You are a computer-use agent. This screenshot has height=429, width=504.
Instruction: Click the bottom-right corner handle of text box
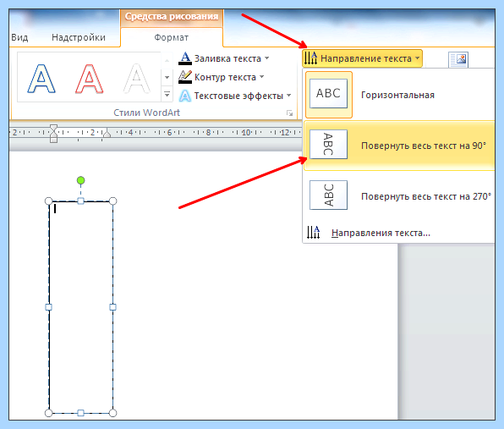[x=112, y=413]
